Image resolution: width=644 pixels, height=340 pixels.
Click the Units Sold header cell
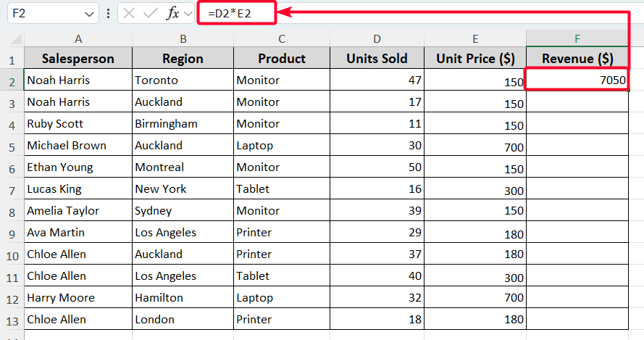pyautogui.click(x=377, y=59)
